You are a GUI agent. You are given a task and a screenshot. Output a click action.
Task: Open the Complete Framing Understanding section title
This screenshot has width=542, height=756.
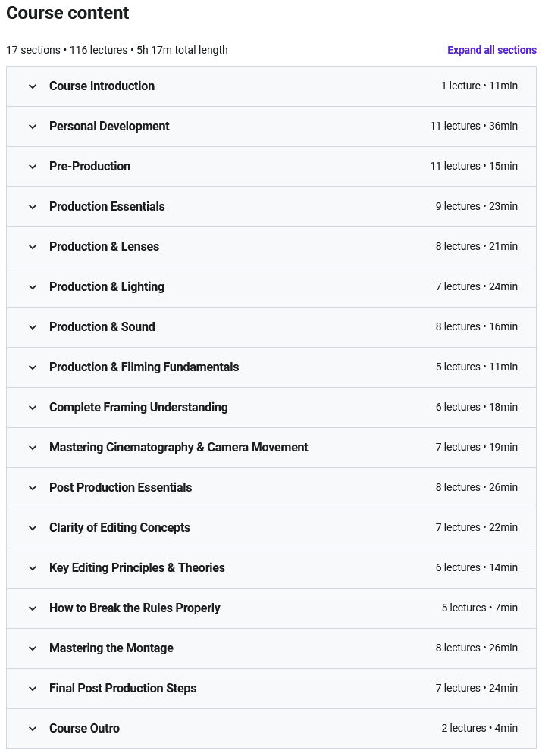[138, 407]
